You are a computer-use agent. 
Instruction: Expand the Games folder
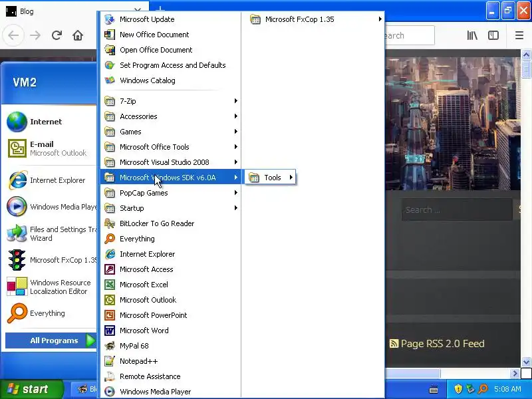[x=170, y=131]
